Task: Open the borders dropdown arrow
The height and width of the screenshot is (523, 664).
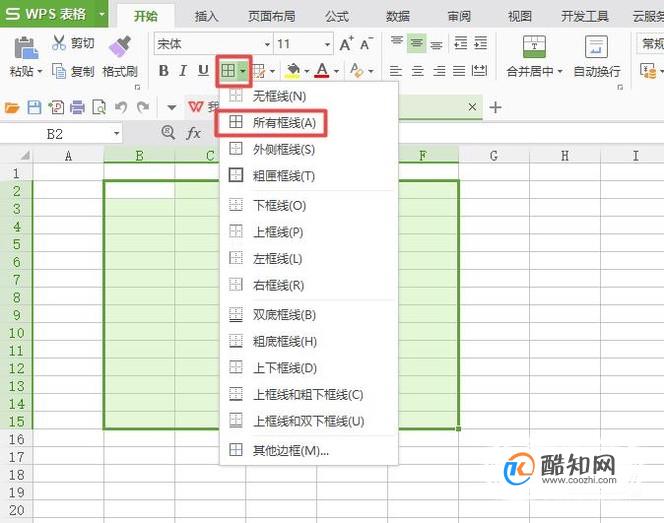Action: [x=243, y=71]
